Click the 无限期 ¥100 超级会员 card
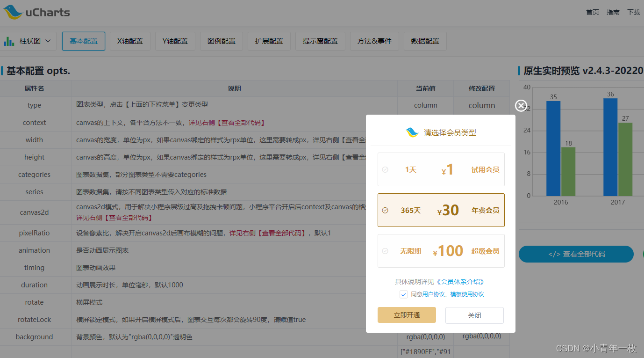Image resolution: width=644 pixels, height=358 pixels. coord(441,251)
